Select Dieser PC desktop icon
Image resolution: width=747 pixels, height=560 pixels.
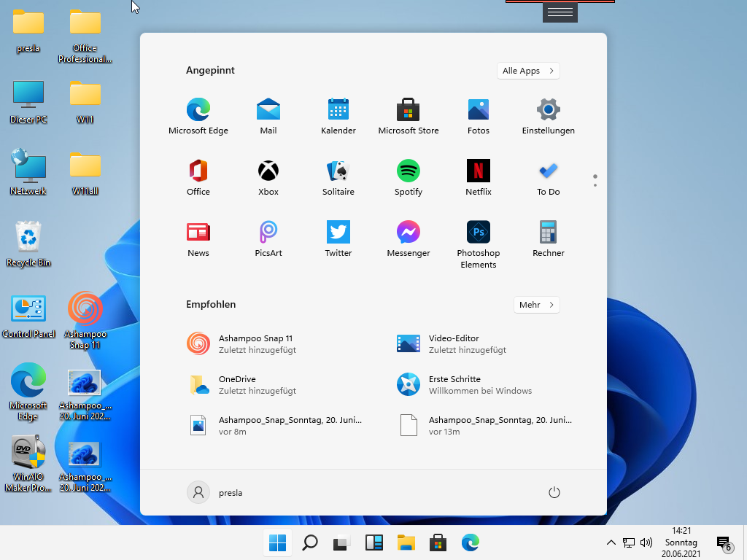28,102
